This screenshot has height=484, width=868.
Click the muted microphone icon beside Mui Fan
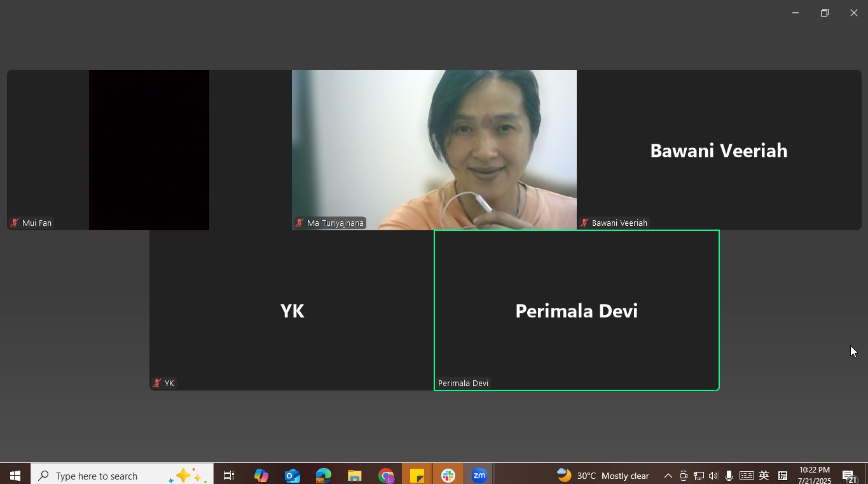tap(15, 223)
